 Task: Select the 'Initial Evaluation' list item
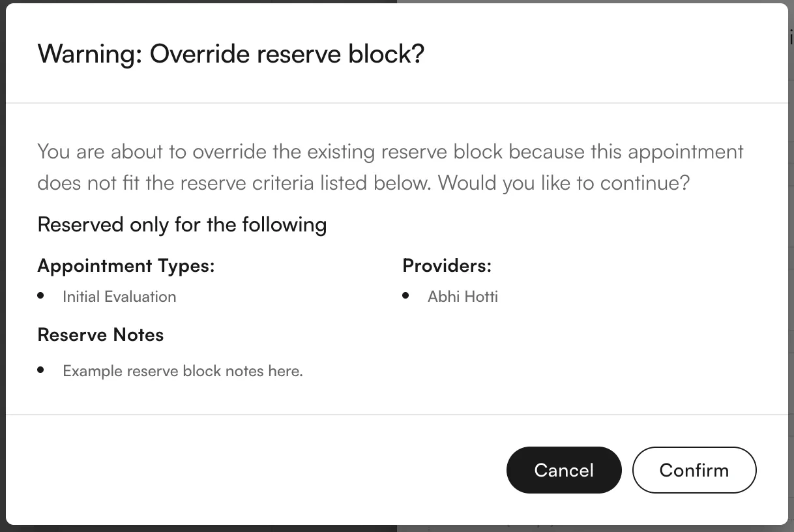click(x=119, y=297)
